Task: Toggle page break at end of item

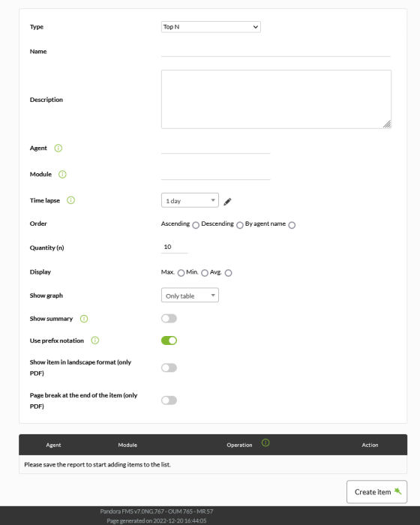Action: click(169, 400)
